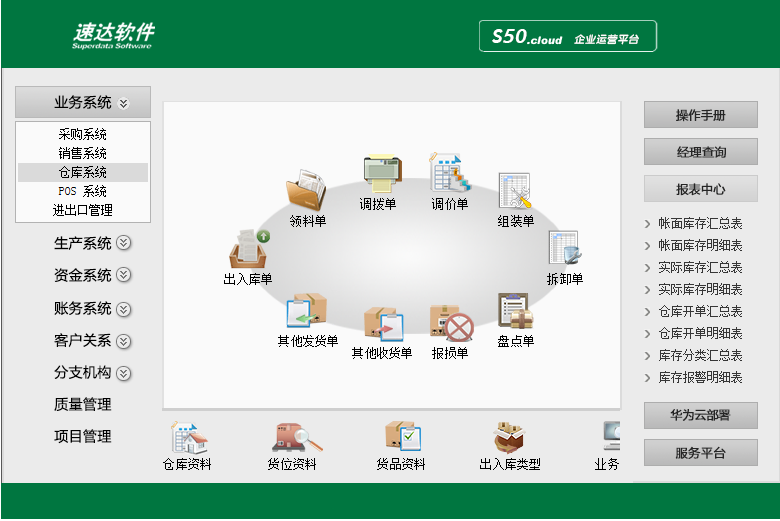Open the 帐面库存汇总表 report

(x=700, y=223)
